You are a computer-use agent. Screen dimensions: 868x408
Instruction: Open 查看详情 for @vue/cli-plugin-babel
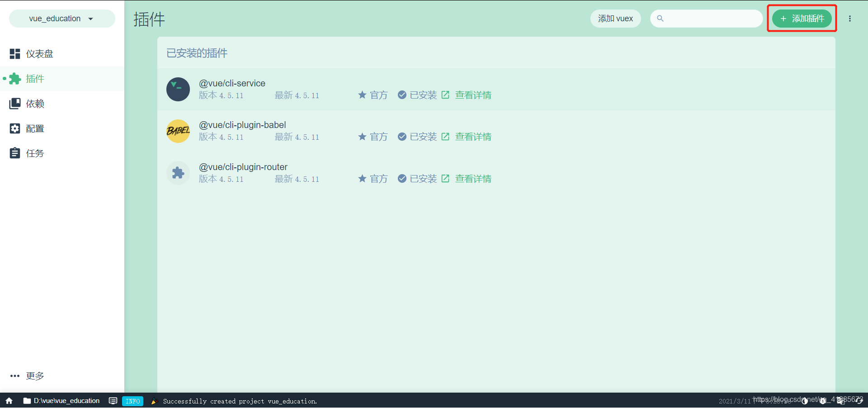pos(473,137)
